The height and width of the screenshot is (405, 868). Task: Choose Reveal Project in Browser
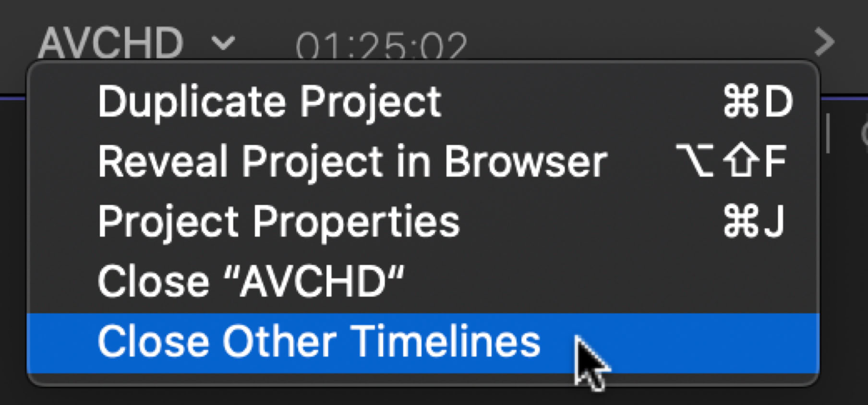(x=352, y=162)
